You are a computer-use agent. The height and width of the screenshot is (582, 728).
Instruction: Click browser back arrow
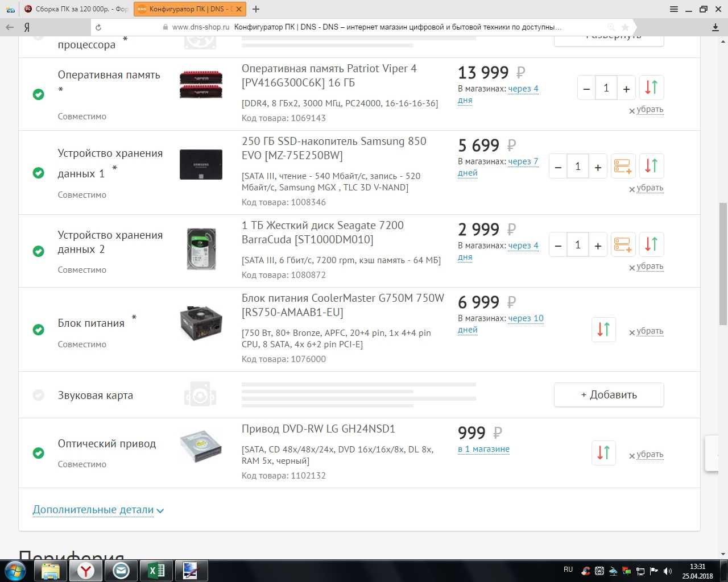click(x=10, y=27)
